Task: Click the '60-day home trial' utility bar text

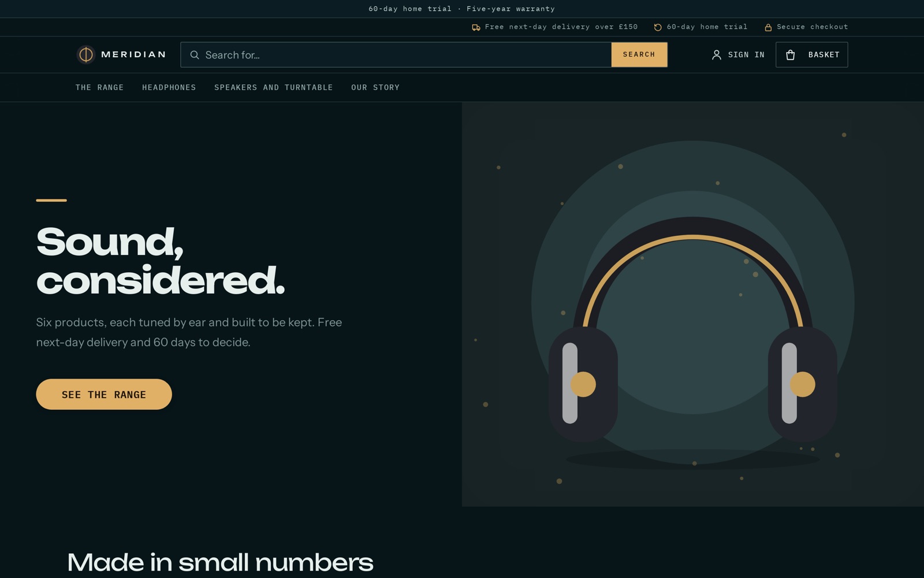Action: (x=707, y=27)
